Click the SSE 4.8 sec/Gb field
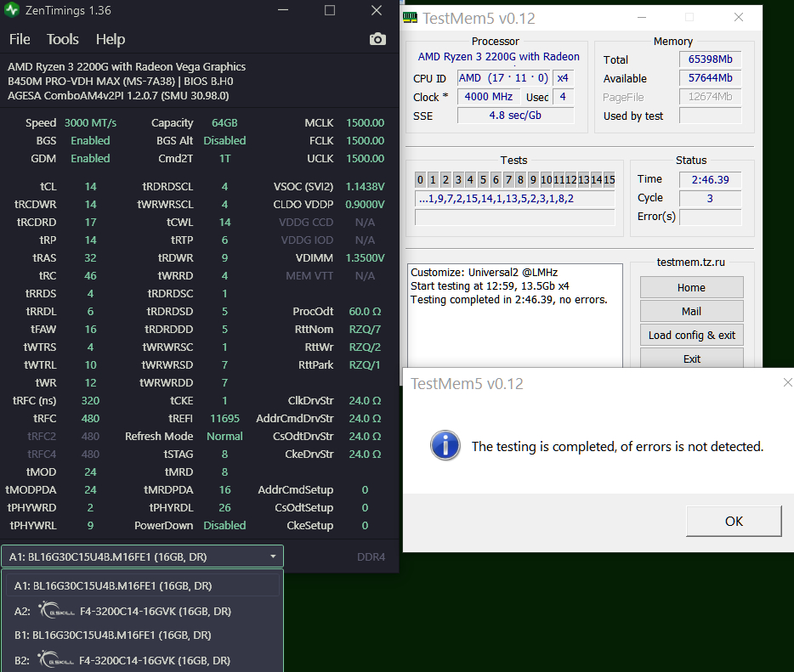 click(x=515, y=116)
